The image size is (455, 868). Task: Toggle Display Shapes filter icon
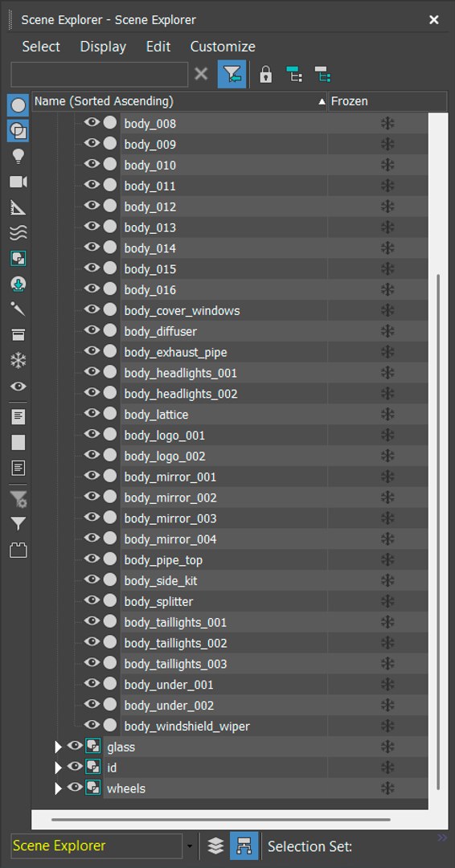(x=18, y=131)
